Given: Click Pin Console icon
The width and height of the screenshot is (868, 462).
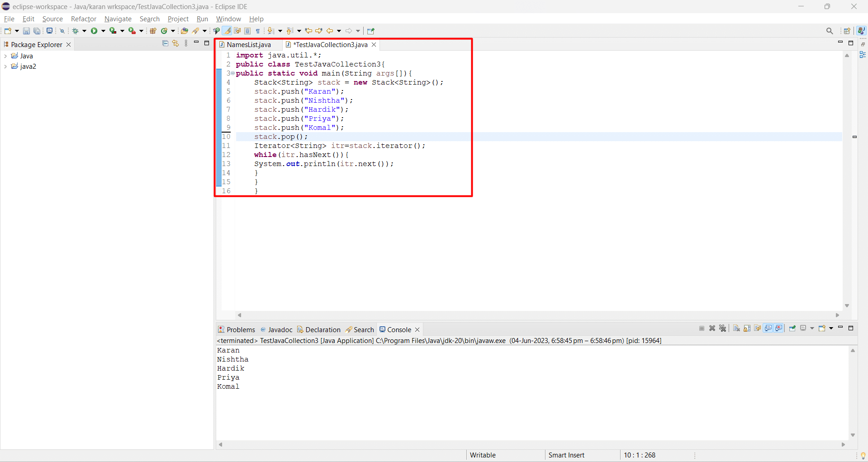Looking at the screenshot, I should tap(792, 328).
